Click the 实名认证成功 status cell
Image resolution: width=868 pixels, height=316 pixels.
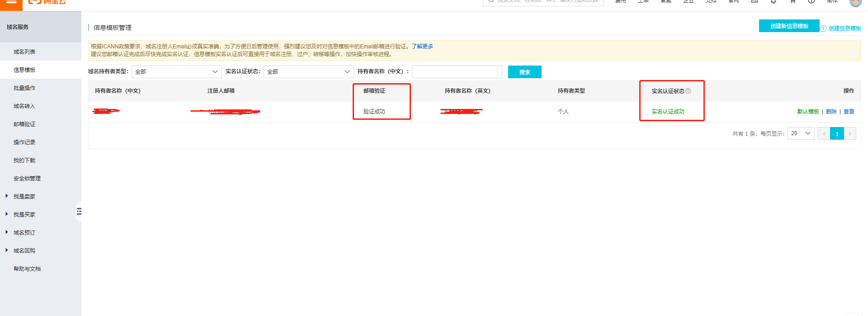(668, 111)
